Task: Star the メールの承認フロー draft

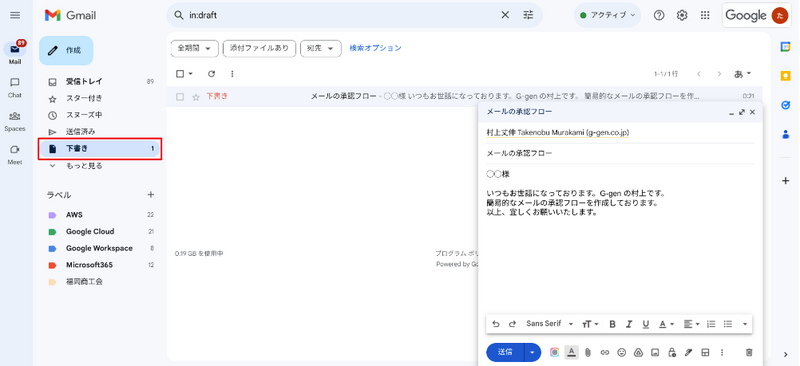Action: pos(196,97)
